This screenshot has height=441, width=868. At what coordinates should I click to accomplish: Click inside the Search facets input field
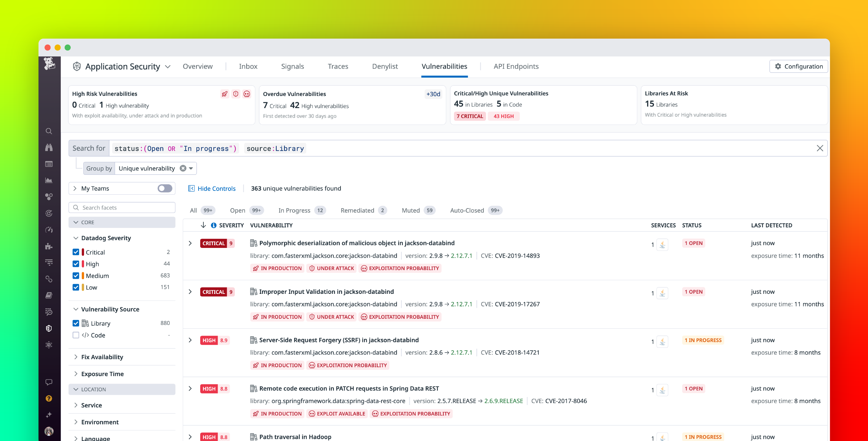[x=121, y=207]
